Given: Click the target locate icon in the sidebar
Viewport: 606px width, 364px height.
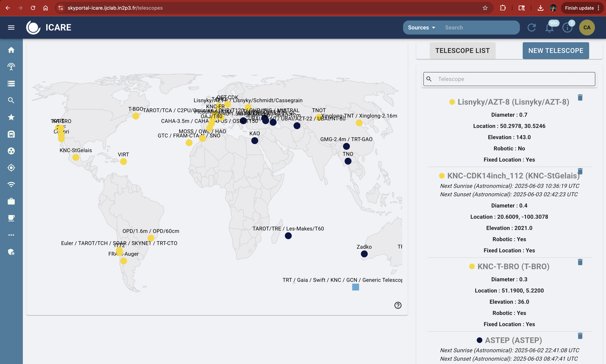Looking at the screenshot, I should 11,168.
